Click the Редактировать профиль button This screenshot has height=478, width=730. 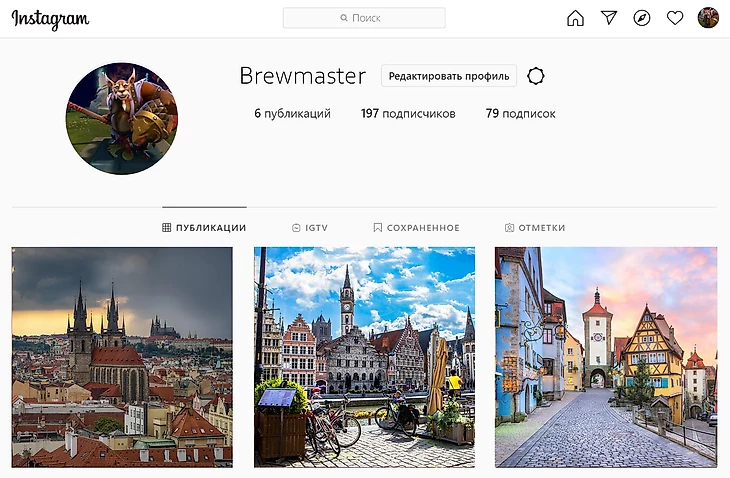point(449,76)
